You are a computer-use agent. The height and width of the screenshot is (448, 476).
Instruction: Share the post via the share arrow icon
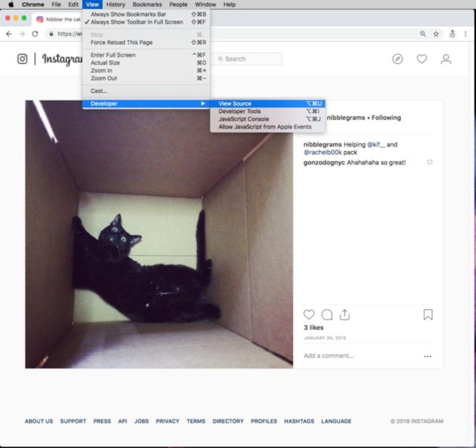coord(345,314)
